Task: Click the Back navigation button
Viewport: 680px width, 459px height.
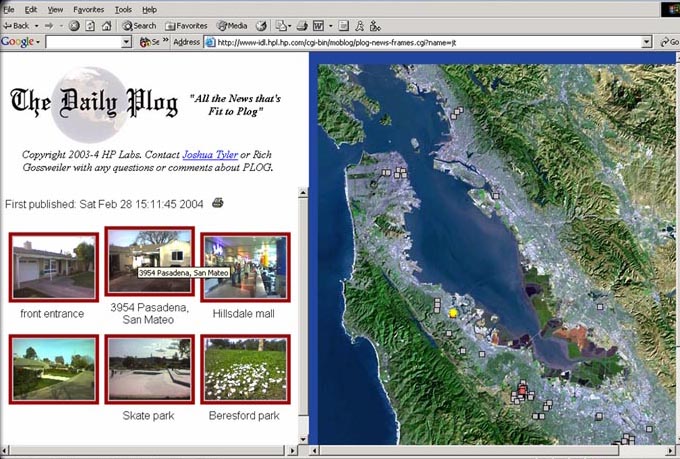Action: tap(16, 25)
